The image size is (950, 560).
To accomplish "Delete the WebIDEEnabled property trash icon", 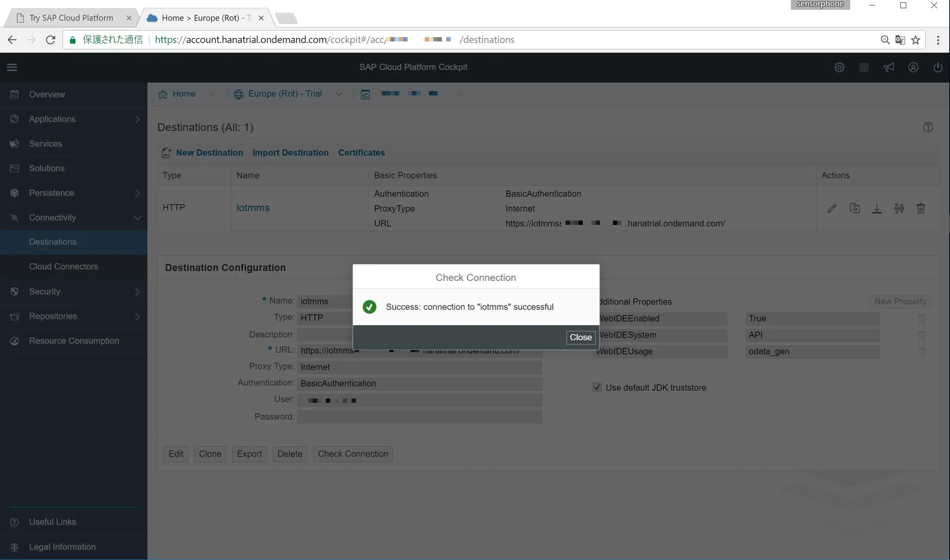I will pyautogui.click(x=922, y=319).
